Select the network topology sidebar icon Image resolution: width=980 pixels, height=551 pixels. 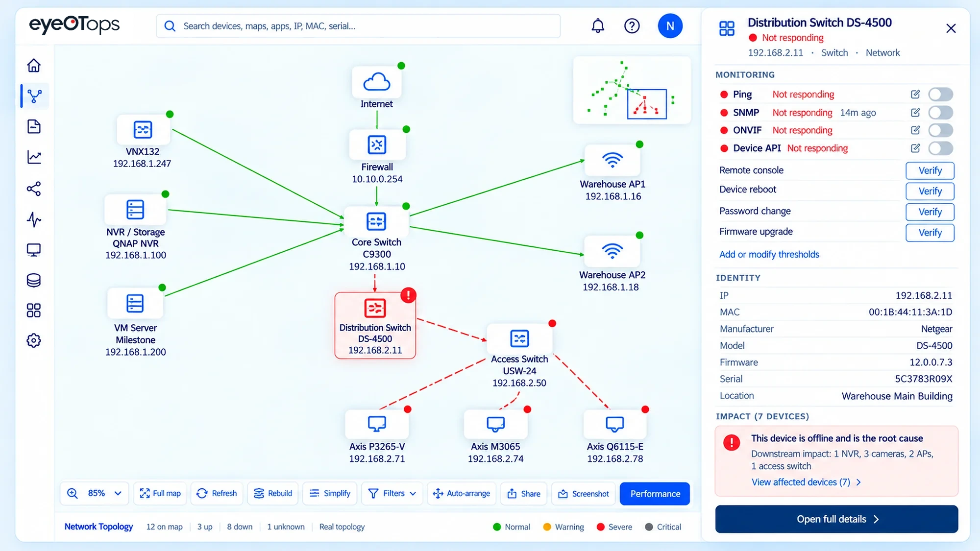[34, 96]
